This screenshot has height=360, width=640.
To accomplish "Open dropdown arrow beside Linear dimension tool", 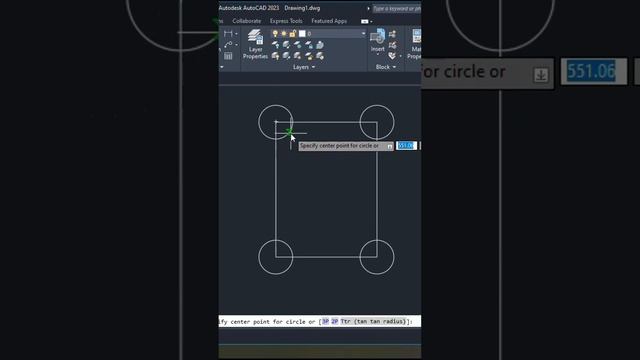I will click(x=236, y=33).
